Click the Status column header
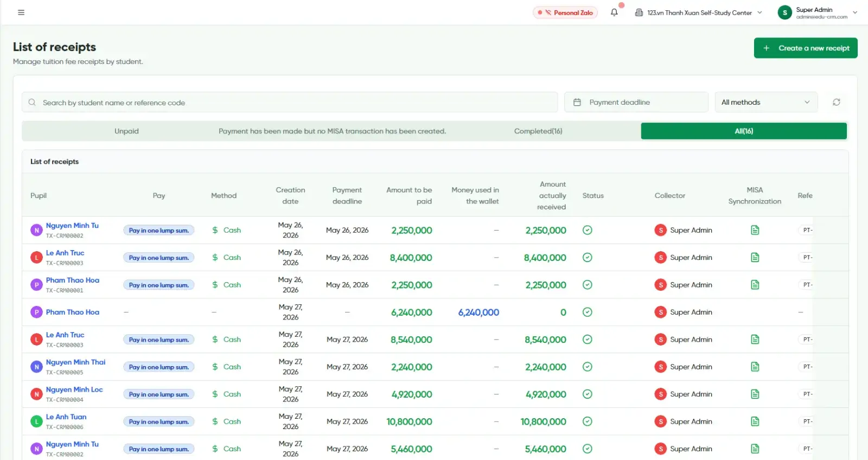868x460 pixels. click(x=593, y=195)
